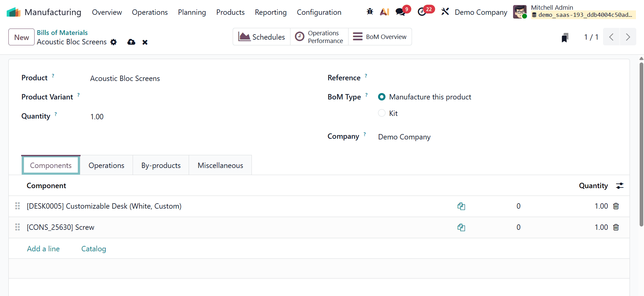This screenshot has width=644, height=296.
Task: Click Add a line link
Action: tap(43, 249)
